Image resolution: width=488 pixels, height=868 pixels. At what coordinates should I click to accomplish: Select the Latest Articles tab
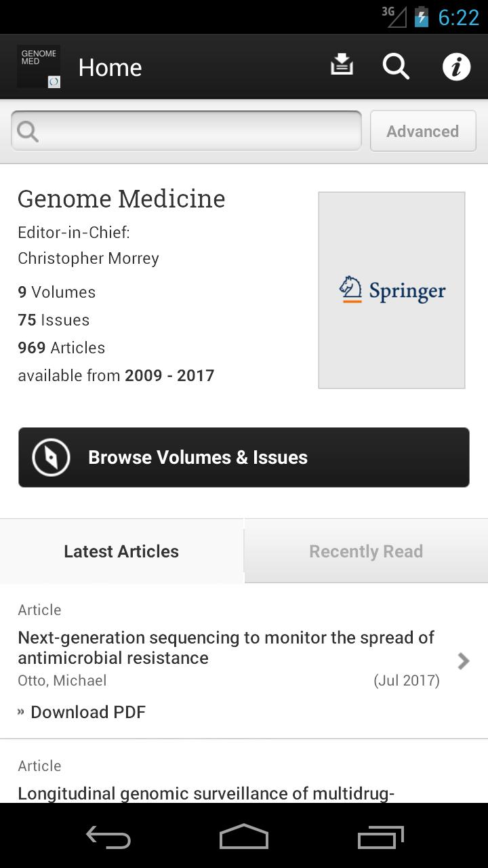point(121,551)
